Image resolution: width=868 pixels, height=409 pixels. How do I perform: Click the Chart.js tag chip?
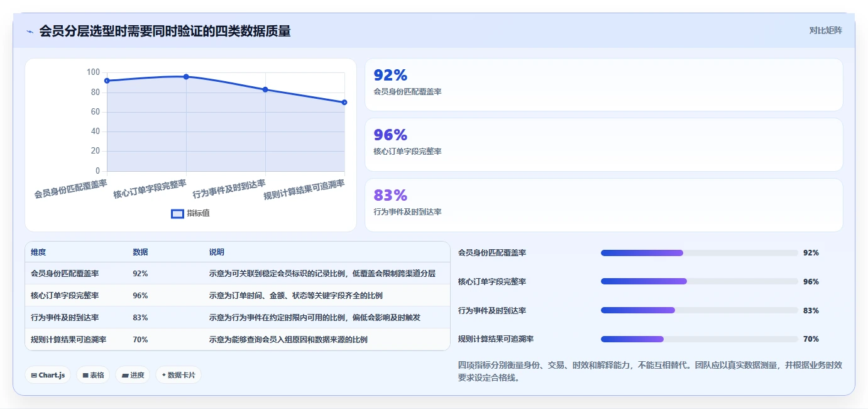tap(48, 375)
